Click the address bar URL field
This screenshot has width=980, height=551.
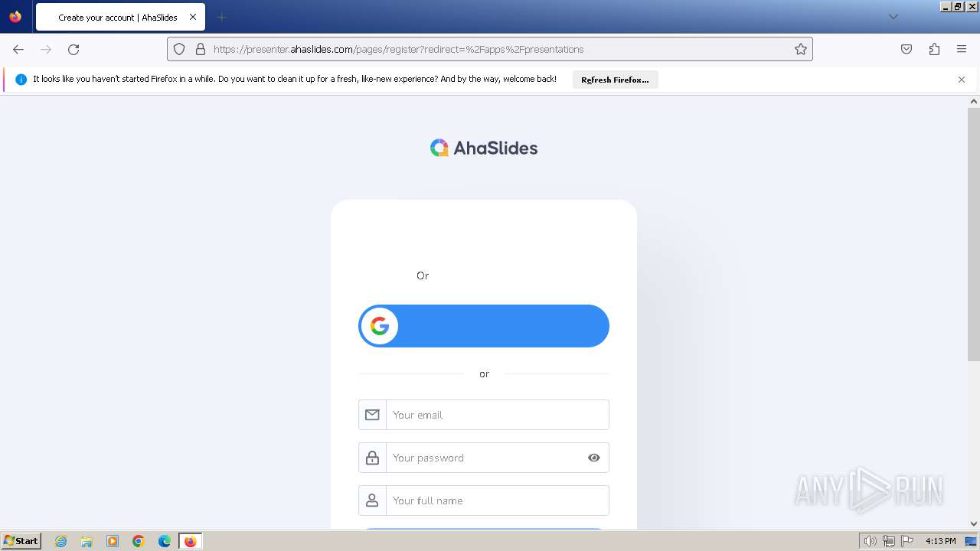(490, 49)
